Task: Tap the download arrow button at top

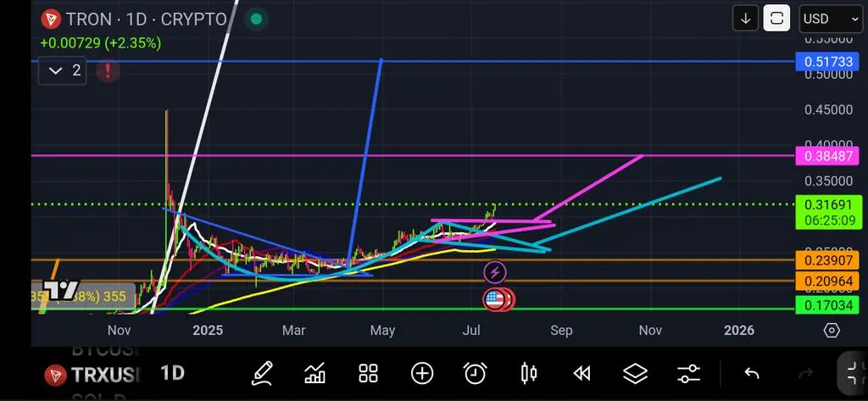Action: [746, 19]
